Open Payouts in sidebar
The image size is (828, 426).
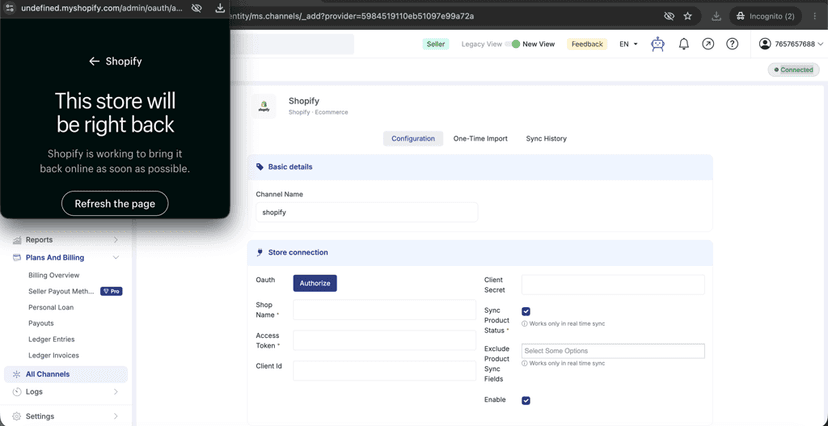tap(41, 323)
